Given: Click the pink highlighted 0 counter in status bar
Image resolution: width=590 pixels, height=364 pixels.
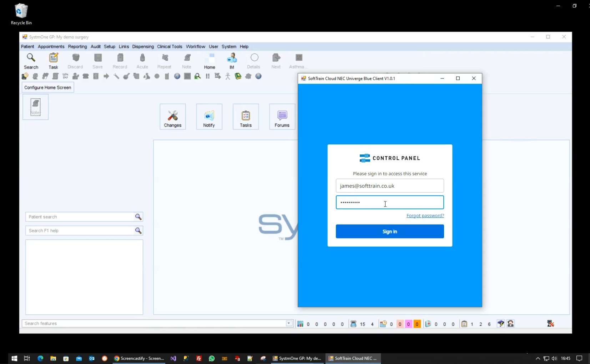Looking at the screenshot, I should coord(400,324).
